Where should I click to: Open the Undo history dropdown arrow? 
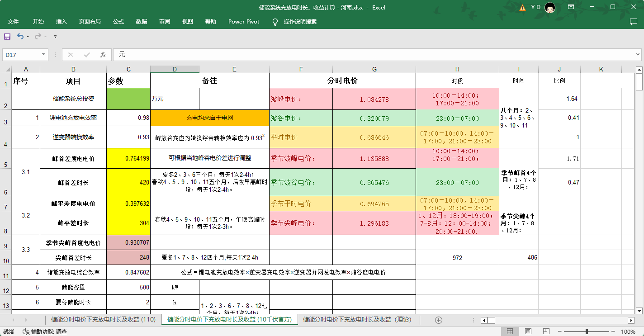(28, 36)
